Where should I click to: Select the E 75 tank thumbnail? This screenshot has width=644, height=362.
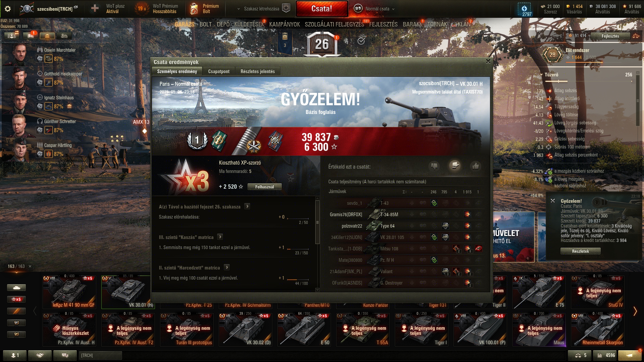click(539, 292)
